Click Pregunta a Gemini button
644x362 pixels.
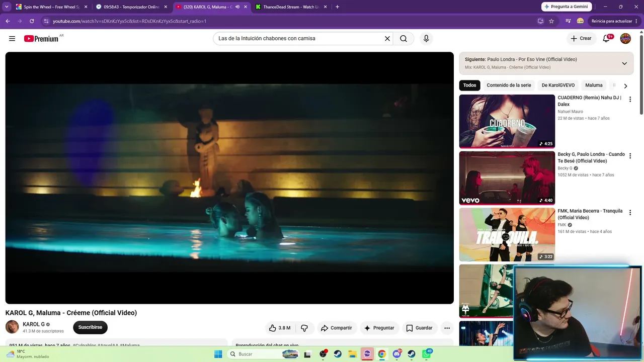click(x=567, y=7)
